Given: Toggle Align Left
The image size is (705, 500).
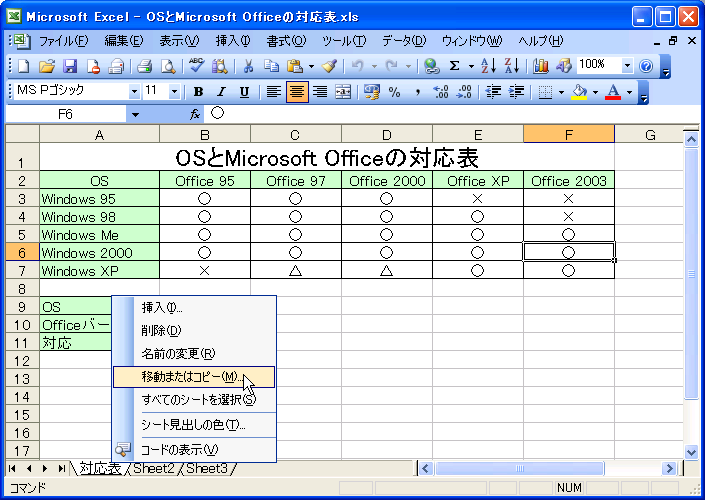Looking at the screenshot, I should (x=273, y=92).
